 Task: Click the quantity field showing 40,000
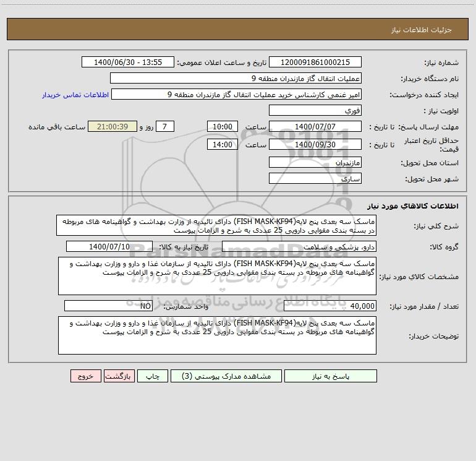pos(330,306)
